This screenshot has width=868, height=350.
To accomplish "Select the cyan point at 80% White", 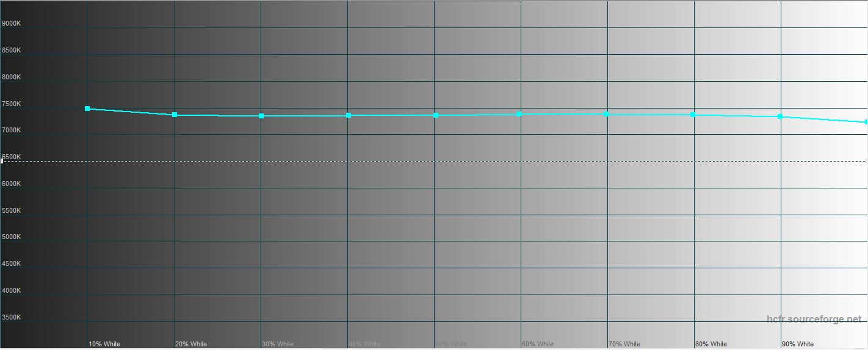I will click(693, 115).
